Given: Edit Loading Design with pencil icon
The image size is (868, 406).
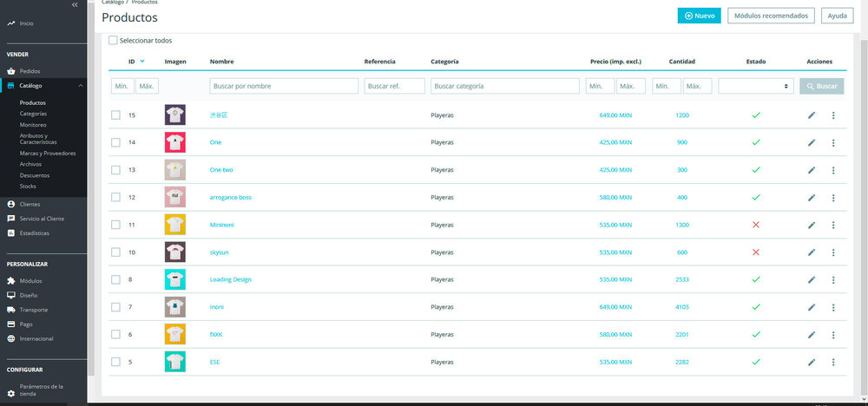Looking at the screenshot, I should tap(812, 280).
